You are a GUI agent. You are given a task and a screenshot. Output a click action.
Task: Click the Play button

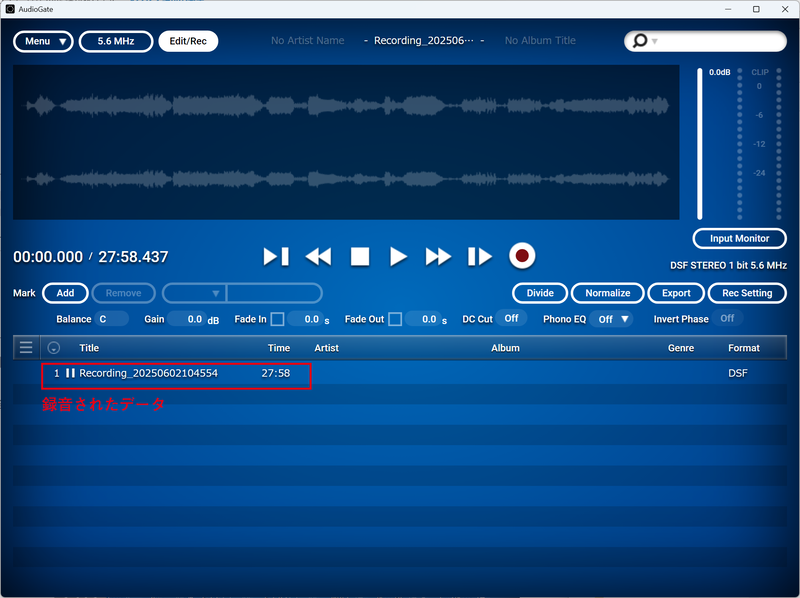pyautogui.click(x=398, y=256)
